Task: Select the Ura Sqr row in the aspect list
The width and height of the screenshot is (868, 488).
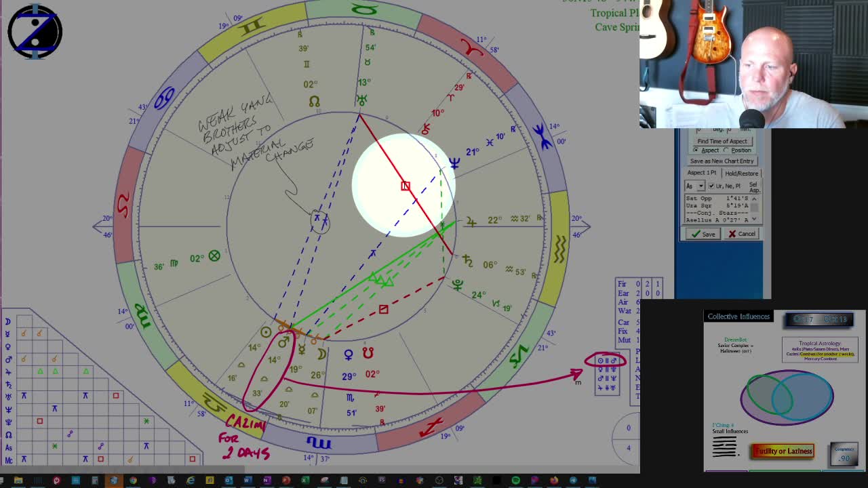Action: 717,205
